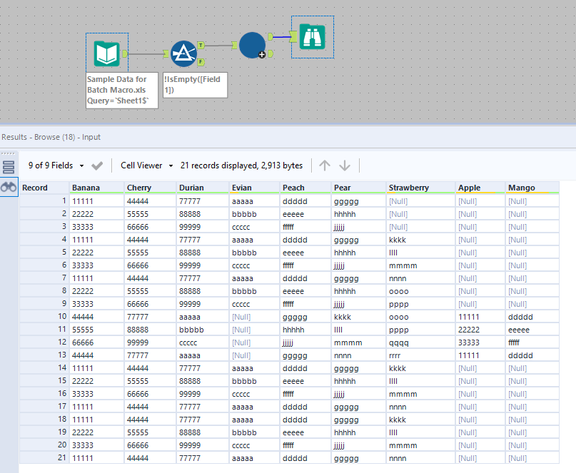Click the Durian bbbbb cell in record 11
This screenshot has height=473, width=576.
point(203,330)
